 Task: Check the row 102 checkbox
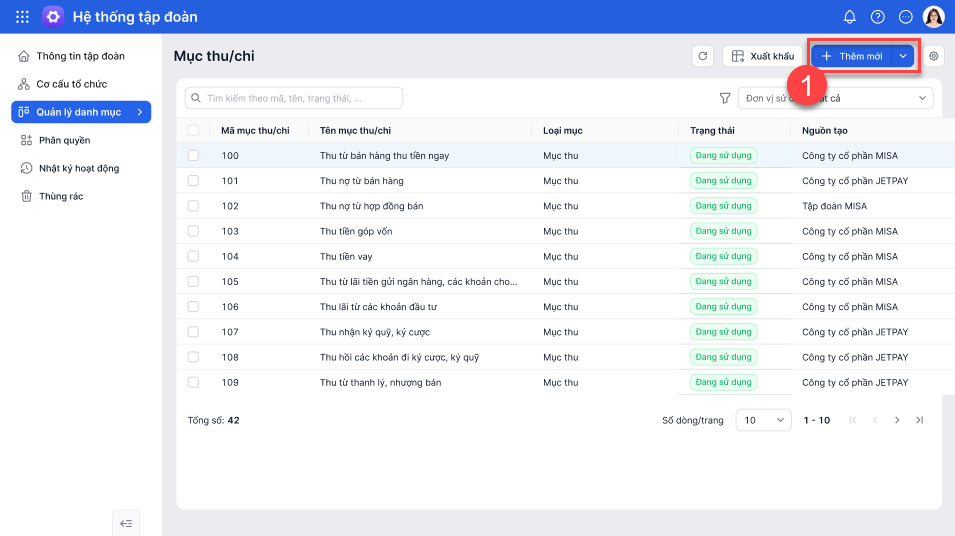[x=193, y=206]
